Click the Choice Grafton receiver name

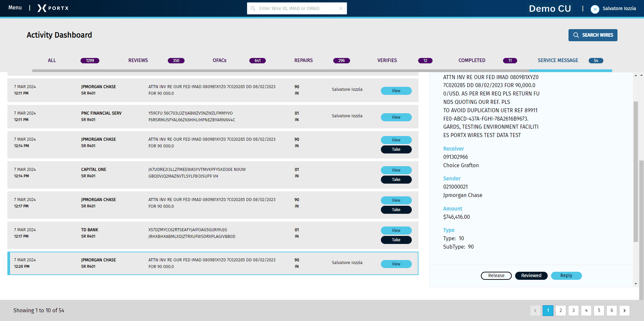pyautogui.click(x=461, y=166)
